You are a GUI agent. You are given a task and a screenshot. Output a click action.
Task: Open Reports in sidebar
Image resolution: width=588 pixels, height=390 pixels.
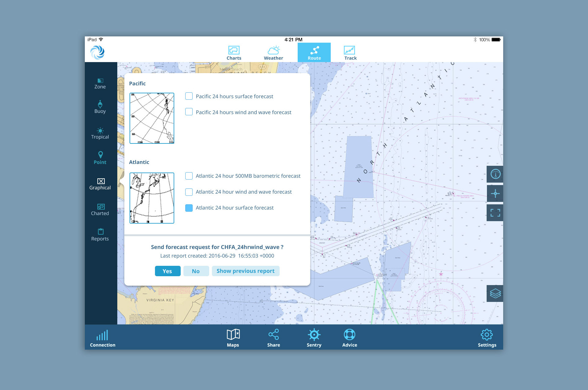pos(100,235)
